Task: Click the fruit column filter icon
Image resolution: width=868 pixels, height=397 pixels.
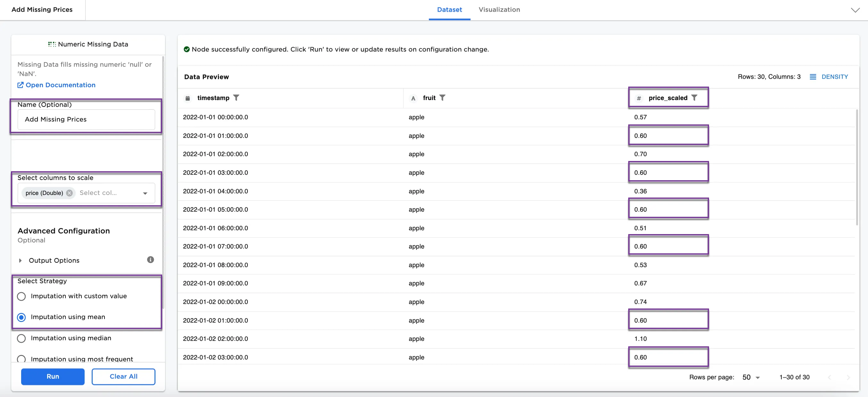Action: click(442, 98)
